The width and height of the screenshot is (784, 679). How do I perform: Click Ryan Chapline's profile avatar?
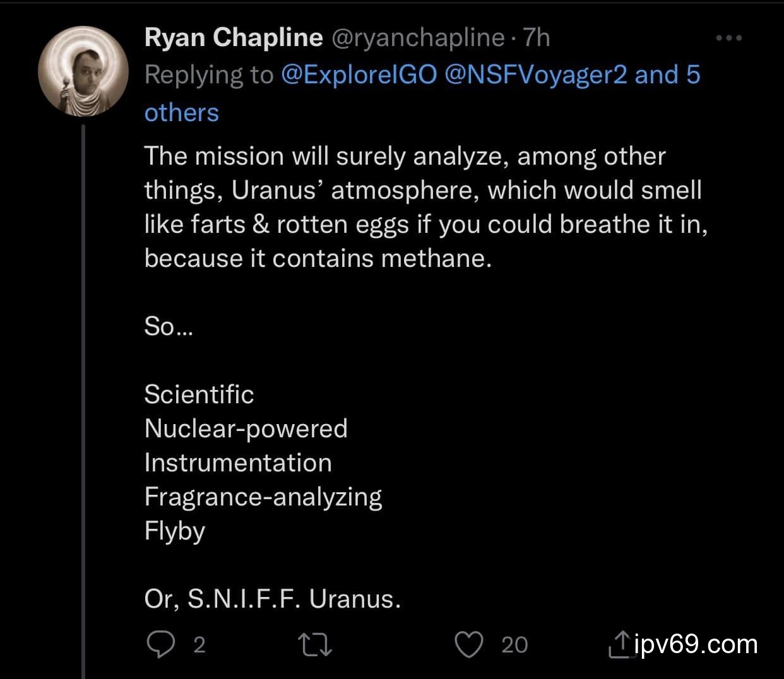pyautogui.click(x=83, y=71)
